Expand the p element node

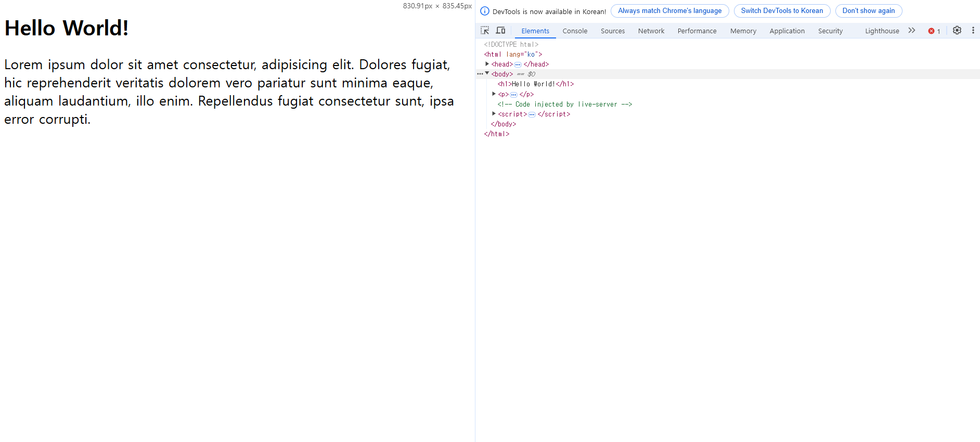494,94
